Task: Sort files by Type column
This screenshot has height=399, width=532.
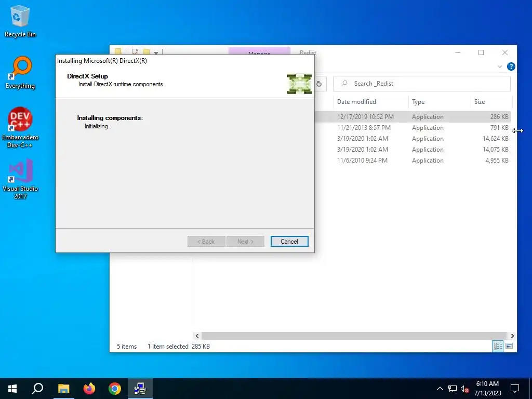Action: (440, 102)
